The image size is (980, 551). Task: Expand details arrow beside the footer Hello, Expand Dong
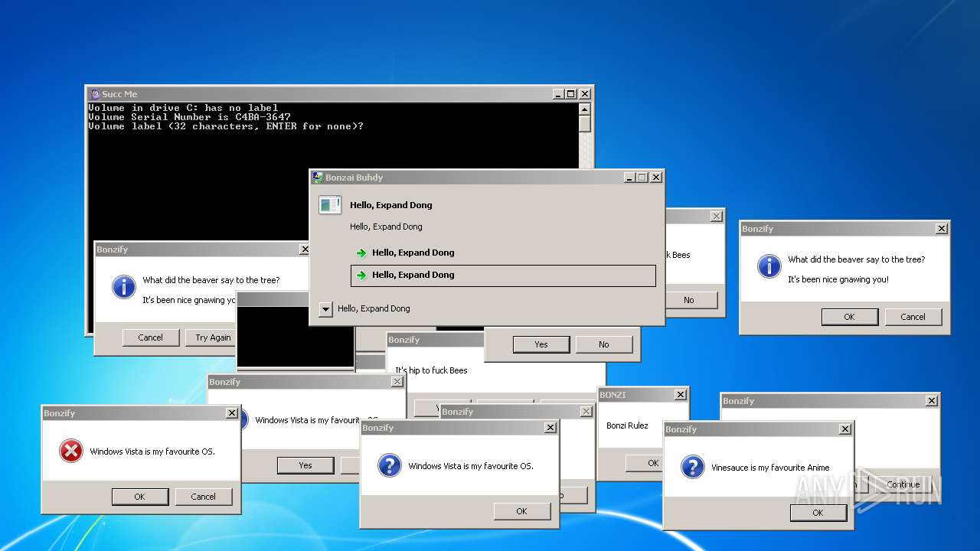coord(325,309)
